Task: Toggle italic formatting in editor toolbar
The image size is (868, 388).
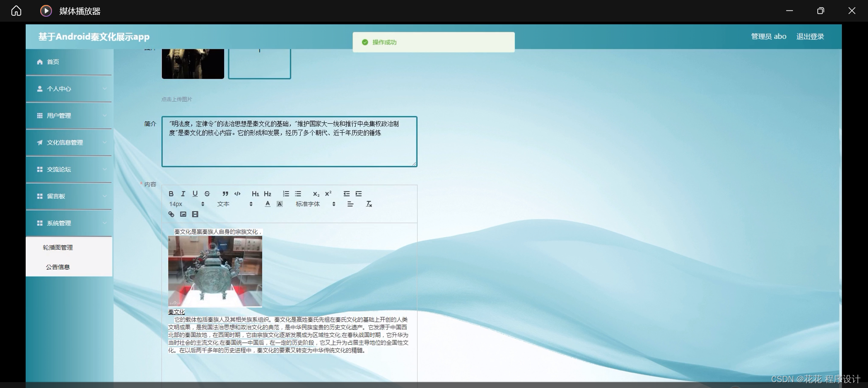Action: tap(183, 194)
